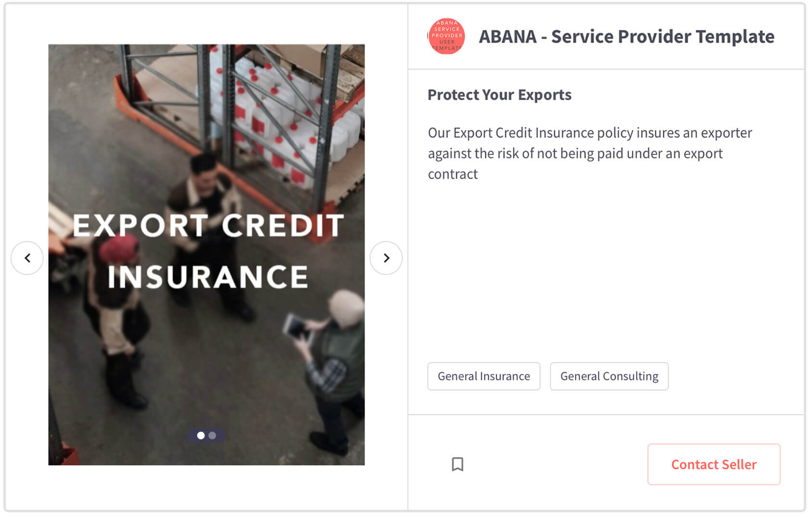Switch to the second carousel indicator dot
Viewport: 812px width, 517px height.
212,436
